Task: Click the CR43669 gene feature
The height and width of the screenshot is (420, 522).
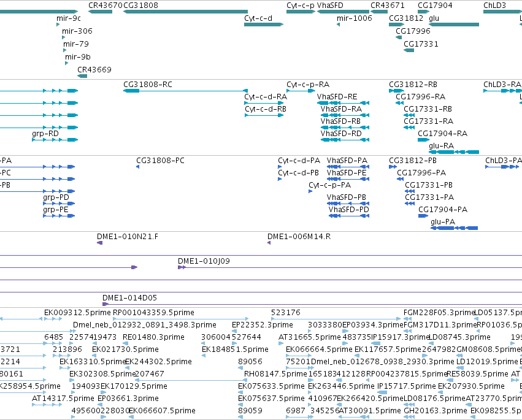Action: click(82, 76)
